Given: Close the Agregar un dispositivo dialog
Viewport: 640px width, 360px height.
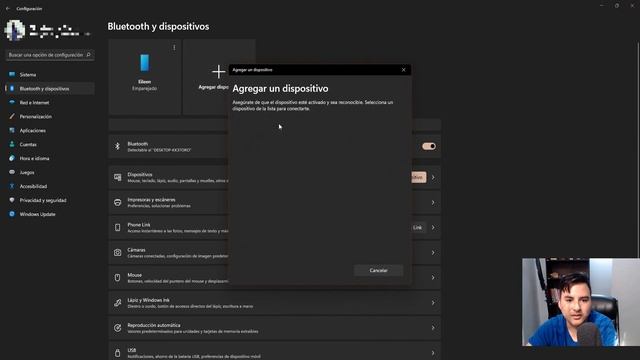Looking at the screenshot, I should click(x=404, y=70).
